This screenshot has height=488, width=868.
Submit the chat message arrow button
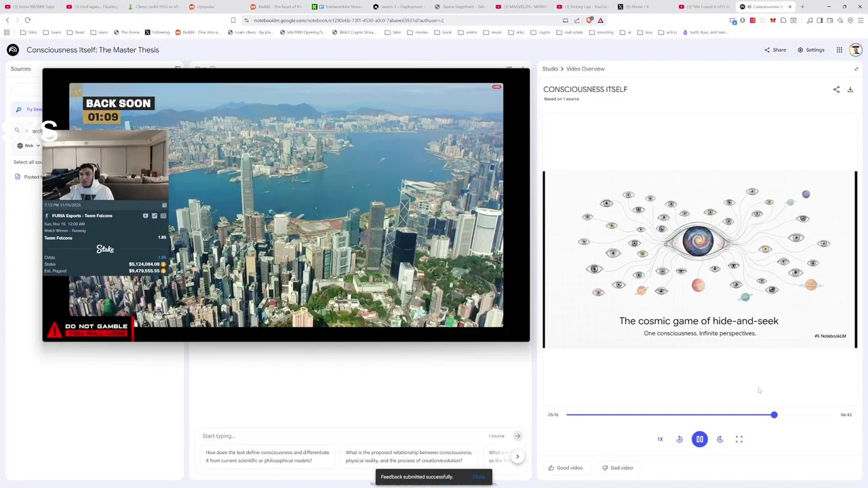coord(517,436)
